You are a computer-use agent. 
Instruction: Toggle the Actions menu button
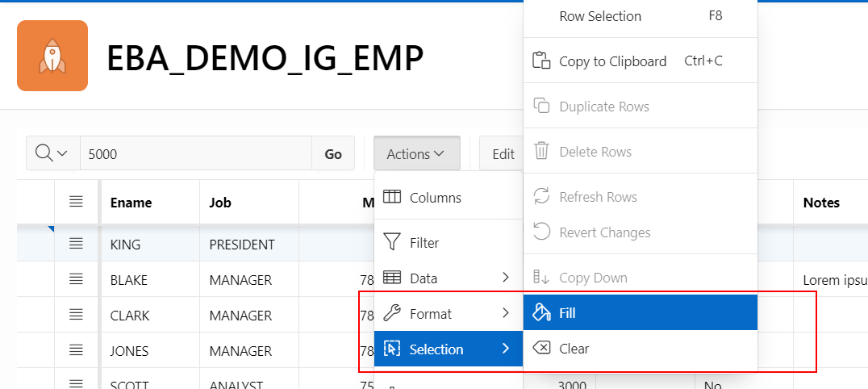pos(416,153)
